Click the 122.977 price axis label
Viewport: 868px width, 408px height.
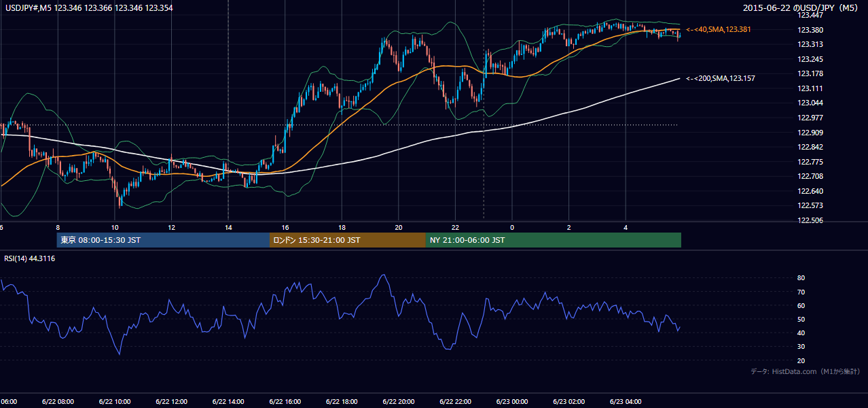[810, 118]
